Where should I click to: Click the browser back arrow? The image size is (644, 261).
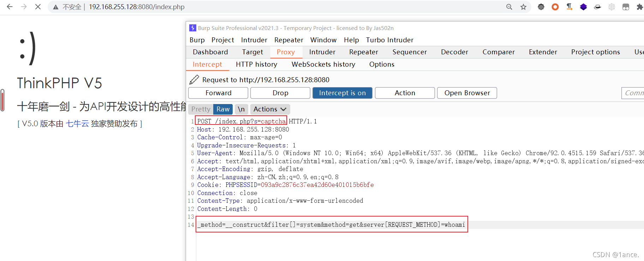coord(10,7)
